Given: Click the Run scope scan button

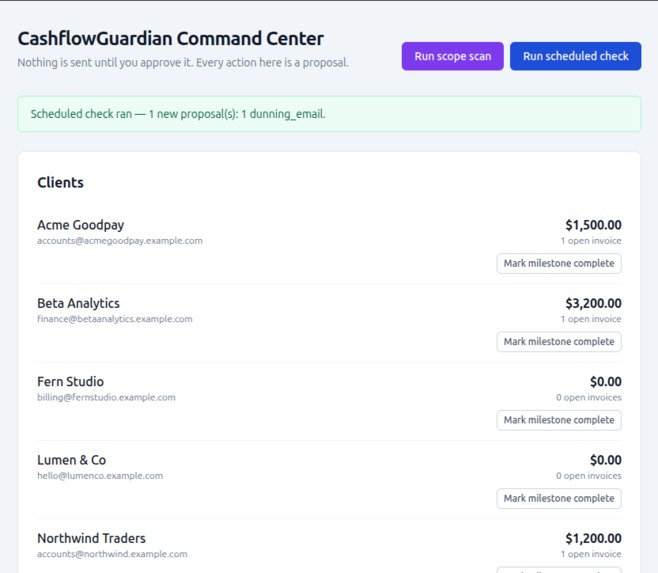Looking at the screenshot, I should pos(452,56).
